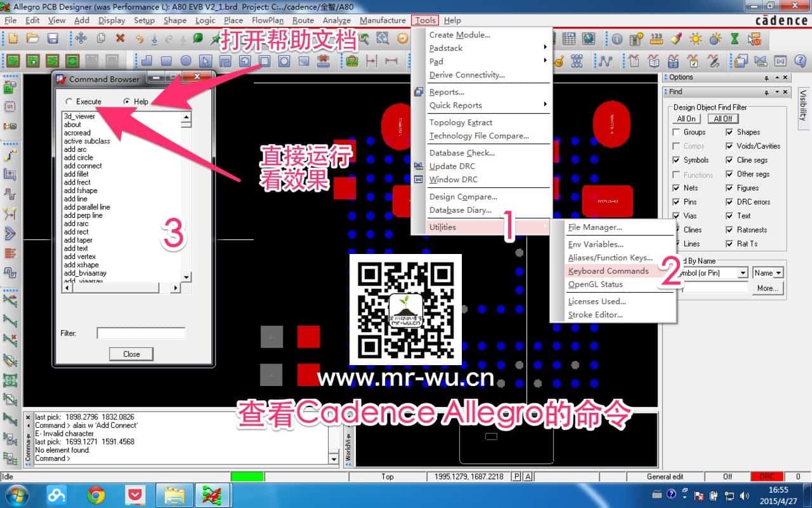
Task: Open Windows File Explorer from taskbar
Action: [173, 495]
